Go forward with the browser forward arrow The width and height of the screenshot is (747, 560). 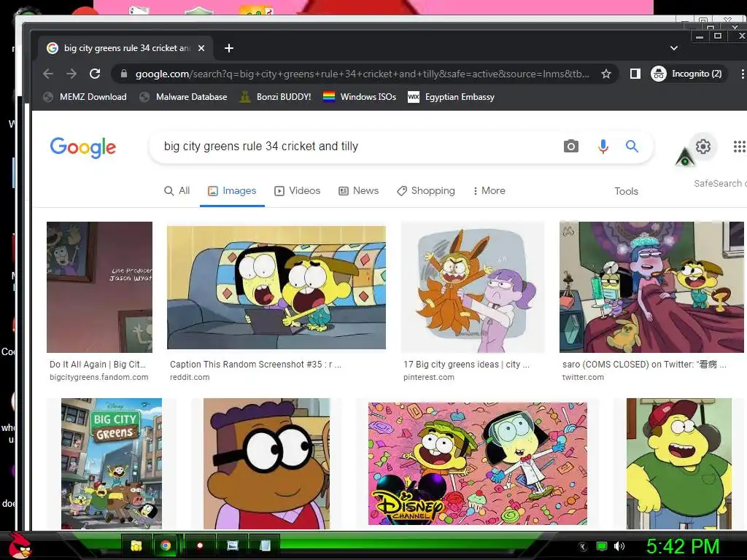click(71, 74)
